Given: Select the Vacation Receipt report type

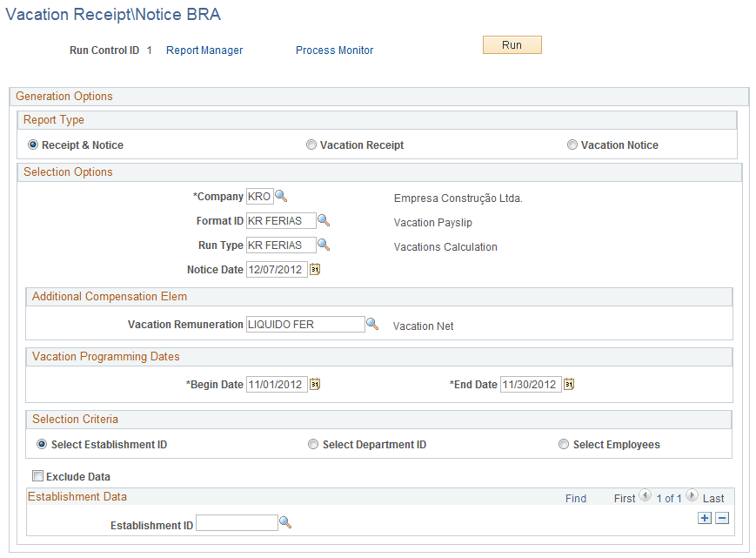Looking at the screenshot, I should coord(311,145).
